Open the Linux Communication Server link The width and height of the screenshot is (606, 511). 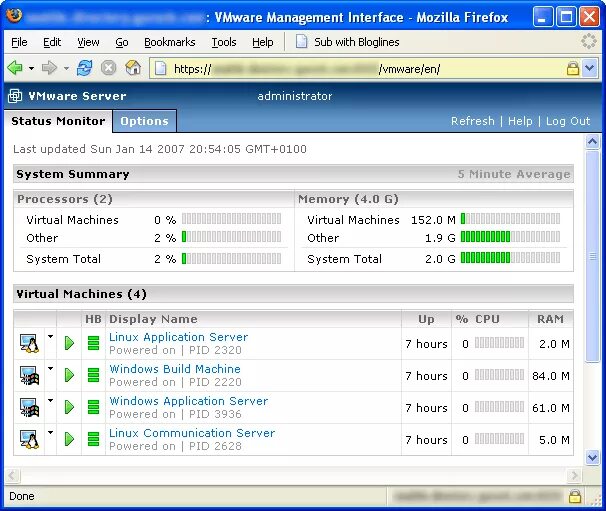click(x=192, y=433)
